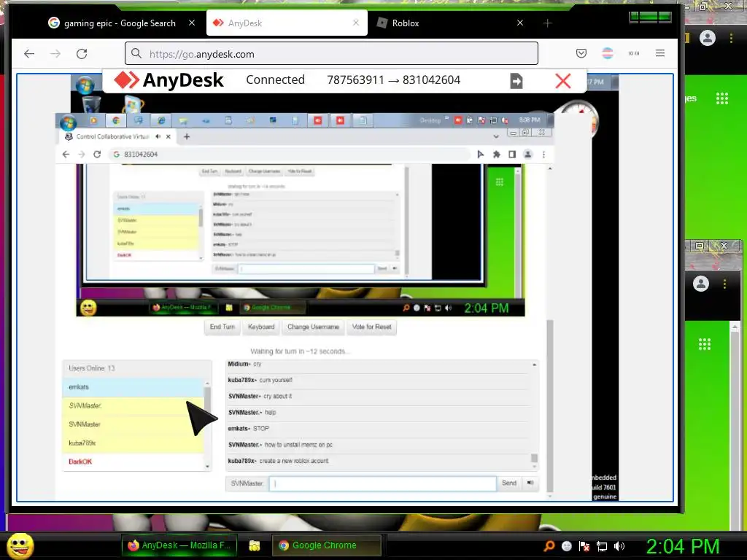Open the extensions puzzle icon in remote Chrome
747x560 pixels.
tap(496, 155)
